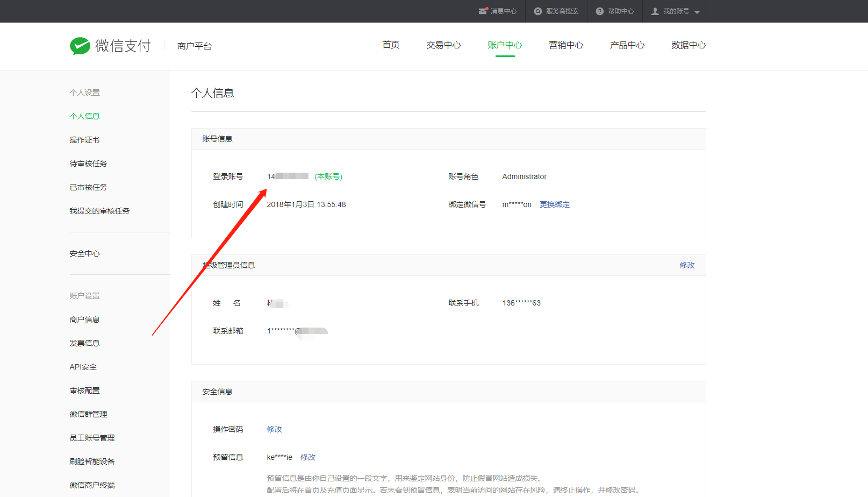Select 个人信息 in the sidebar
Screen dimensions: 868x497
click(x=84, y=116)
